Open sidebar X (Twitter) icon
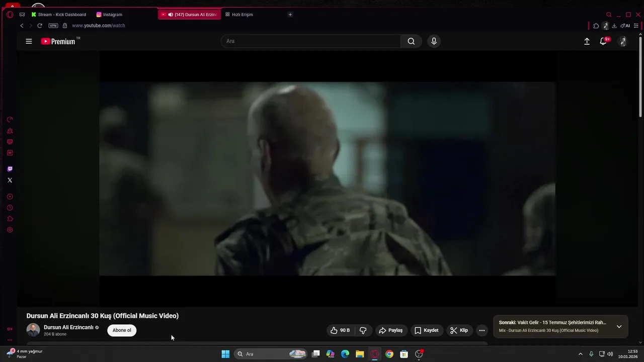This screenshot has height=362, width=644. (x=10, y=180)
